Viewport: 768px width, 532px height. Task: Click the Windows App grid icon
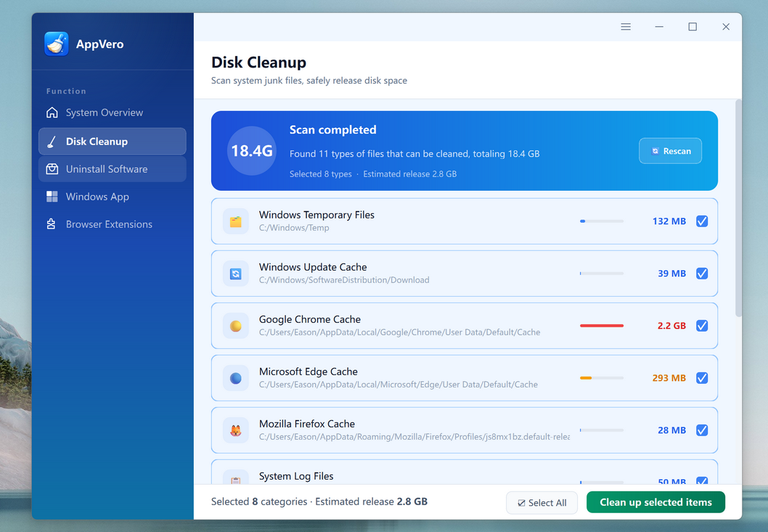(x=52, y=197)
